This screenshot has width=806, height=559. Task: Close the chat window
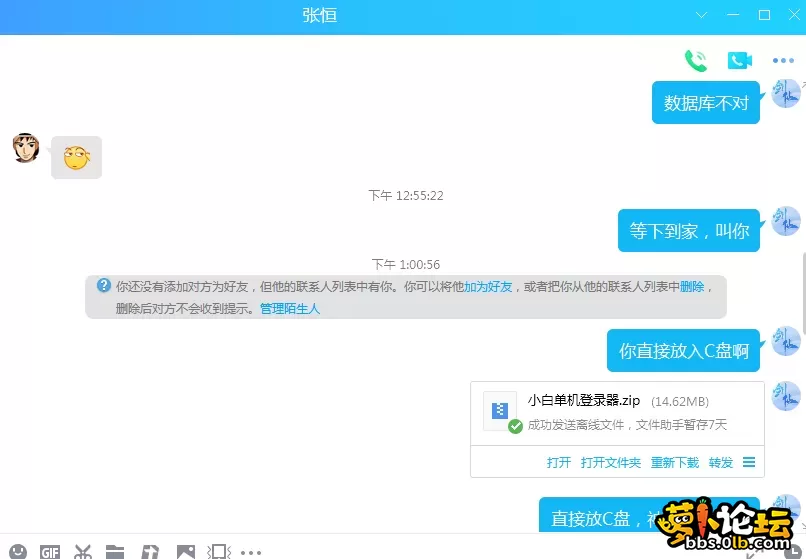click(x=795, y=15)
